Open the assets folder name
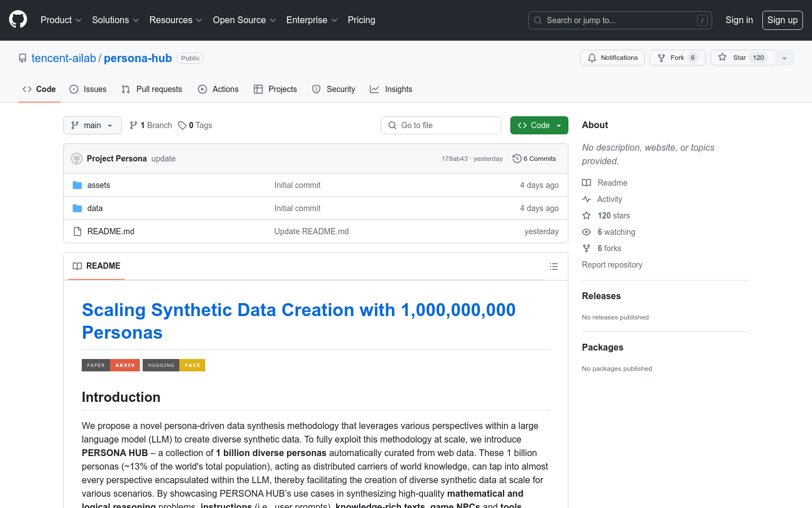 click(x=99, y=185)
